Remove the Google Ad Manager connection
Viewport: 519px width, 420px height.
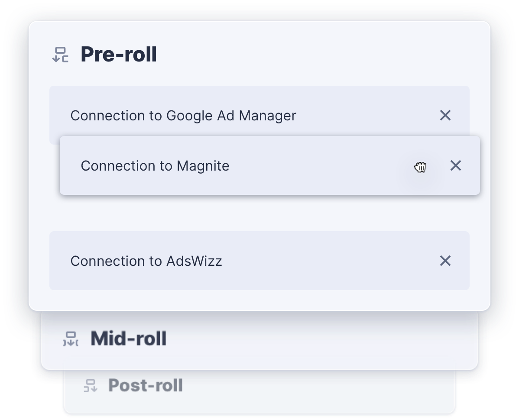pyautogui.click(x=445, y=115)
